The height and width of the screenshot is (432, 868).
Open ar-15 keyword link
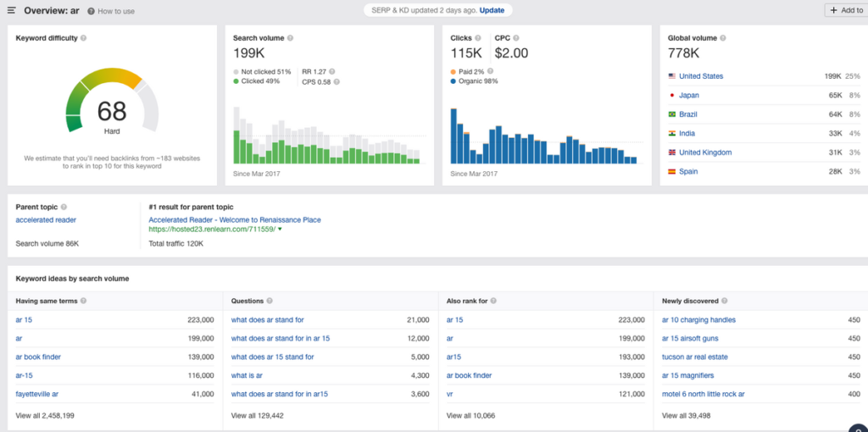tap(24, 375)
